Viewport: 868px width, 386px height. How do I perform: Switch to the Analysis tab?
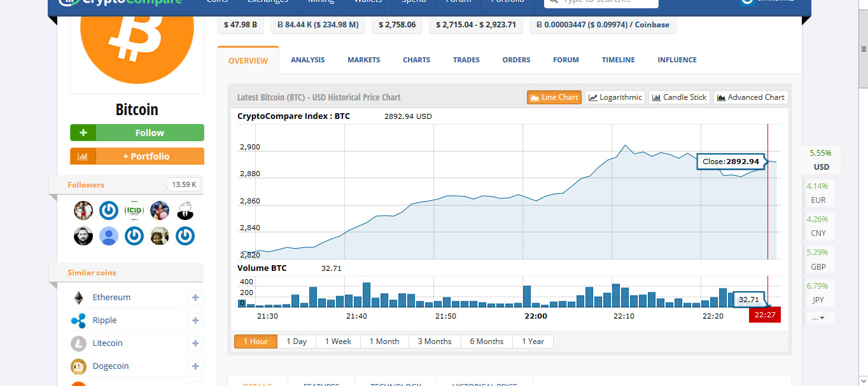(308, 60)
